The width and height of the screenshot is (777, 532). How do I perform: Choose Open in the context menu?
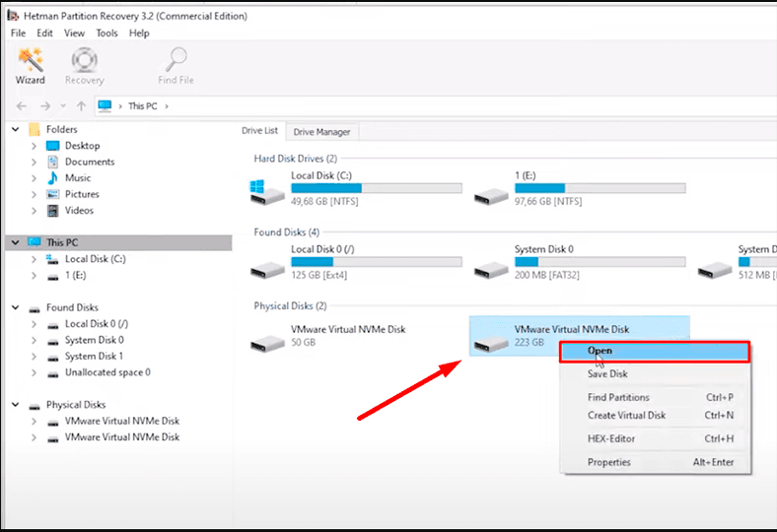point(655,351)
